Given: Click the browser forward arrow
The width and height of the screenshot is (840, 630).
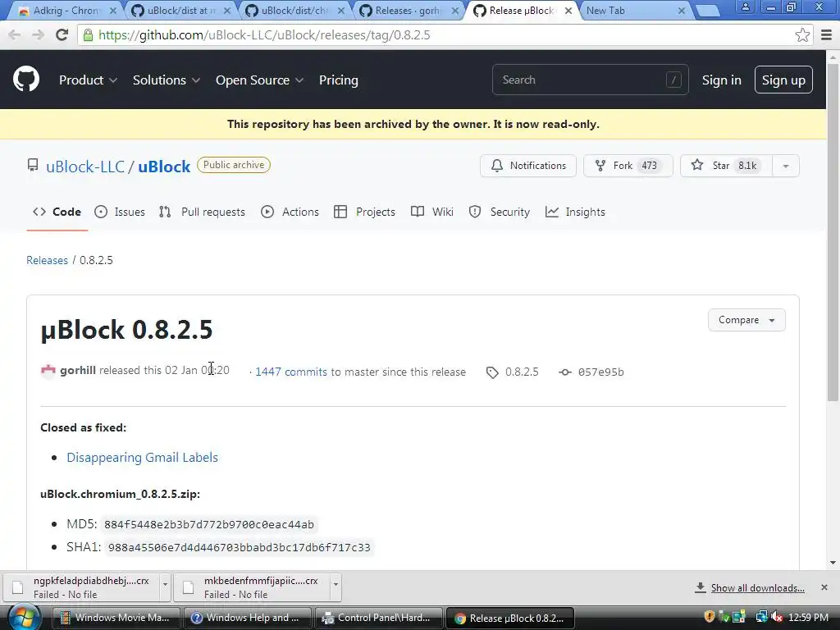Looking at the screenshot, I should [38, 35].
